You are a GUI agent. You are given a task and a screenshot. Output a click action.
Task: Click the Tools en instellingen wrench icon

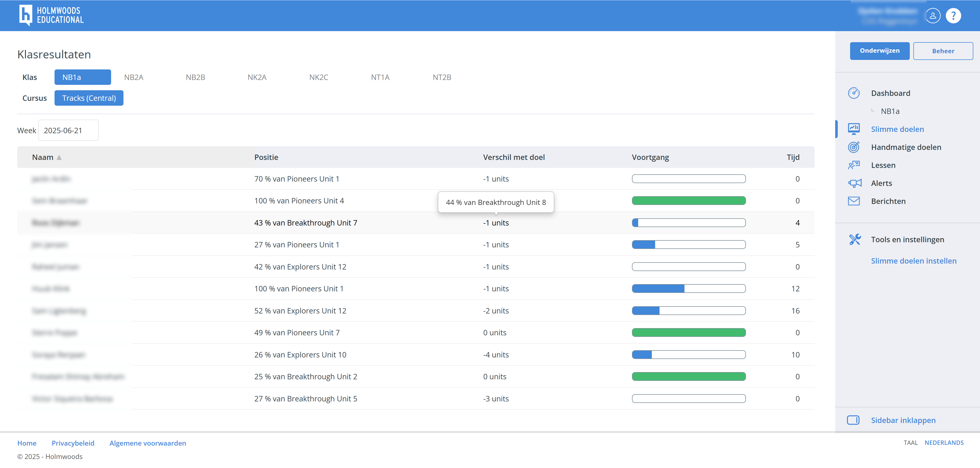pyautogui.click(x=855, y=239)
